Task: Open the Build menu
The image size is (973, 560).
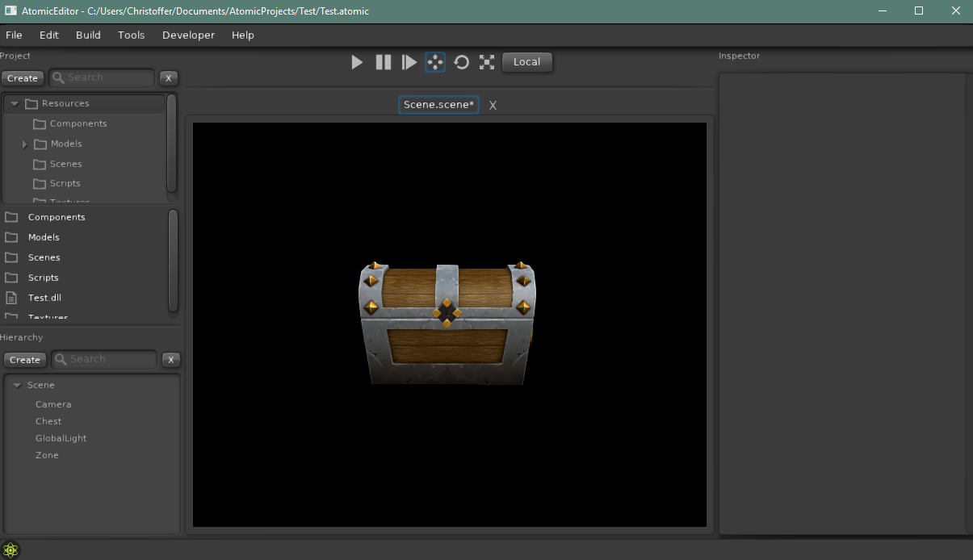Action: tap(88, 36)
